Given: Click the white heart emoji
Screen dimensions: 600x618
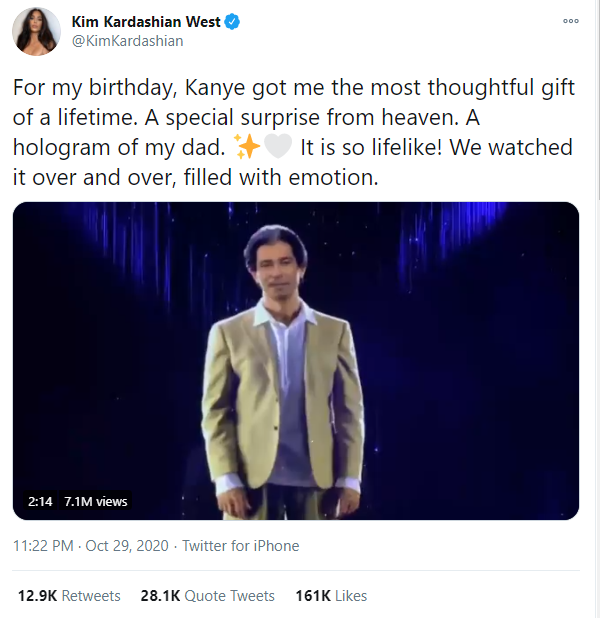Looking at the screenshot, I should tap(277, 148).
